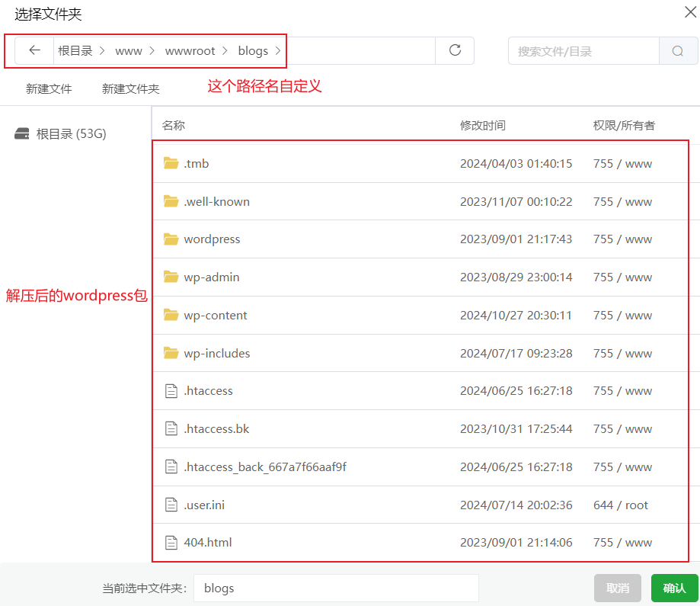Click 755 / www in the 404.html row

(623, 543)
